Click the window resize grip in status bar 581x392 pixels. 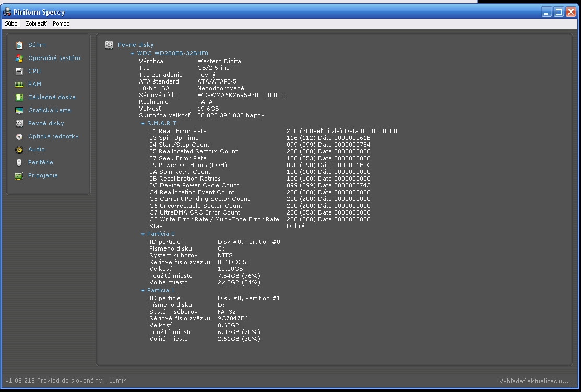[x=574, y=385]
